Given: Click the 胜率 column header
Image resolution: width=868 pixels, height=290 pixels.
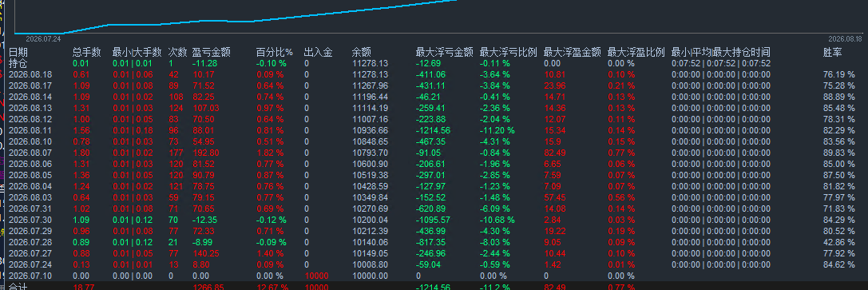Looking at the screenshot, I should [x=833, y=52].
